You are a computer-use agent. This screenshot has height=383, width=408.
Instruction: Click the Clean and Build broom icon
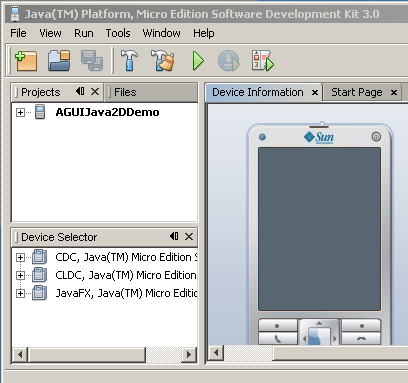click(x=163, y=60)
